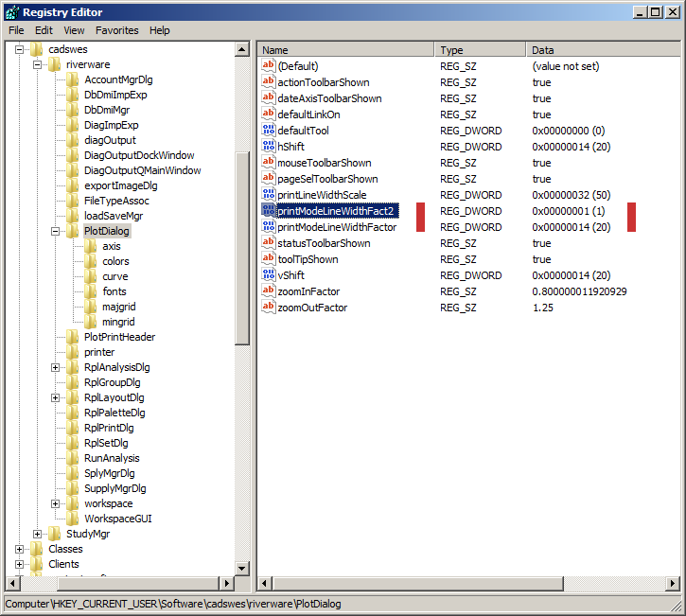686x616 pixels.
Task: Click the exportImageDlg folder icon
Action: (73, 185)
